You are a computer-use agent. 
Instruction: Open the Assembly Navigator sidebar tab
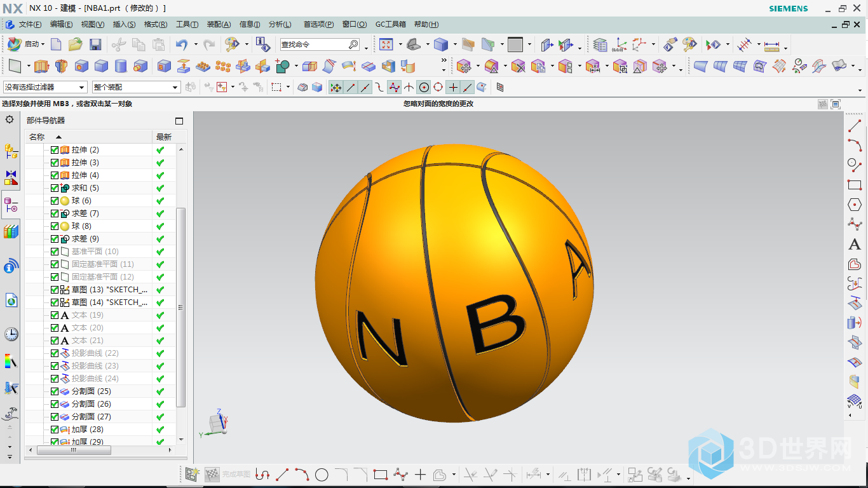click(x=11, y=151)
